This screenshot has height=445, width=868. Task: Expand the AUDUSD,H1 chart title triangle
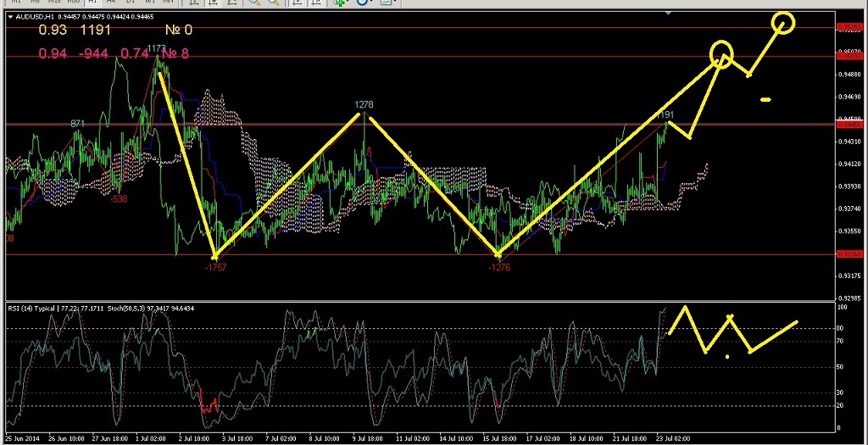9,16
